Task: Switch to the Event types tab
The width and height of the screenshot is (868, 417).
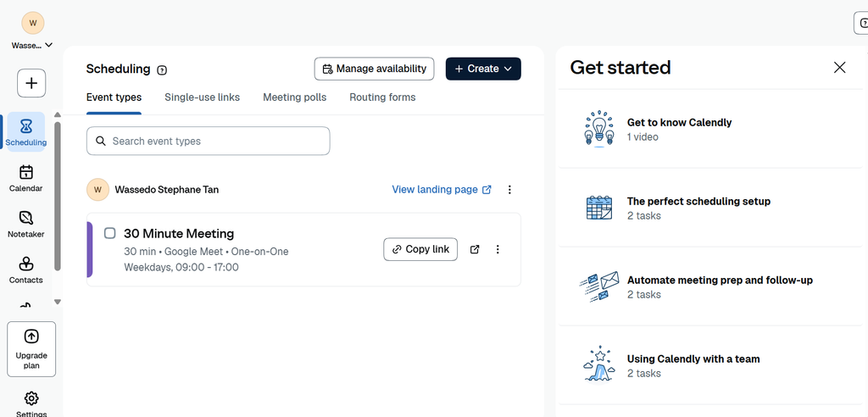Action: [x=114, y=97]
